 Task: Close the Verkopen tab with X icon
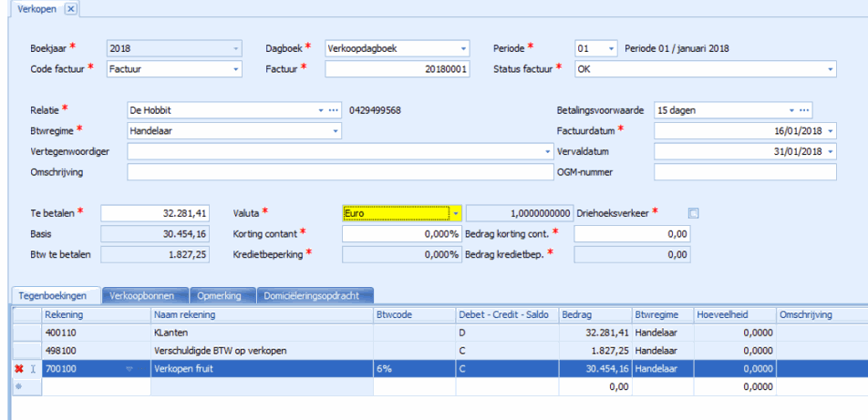point(71,8)
